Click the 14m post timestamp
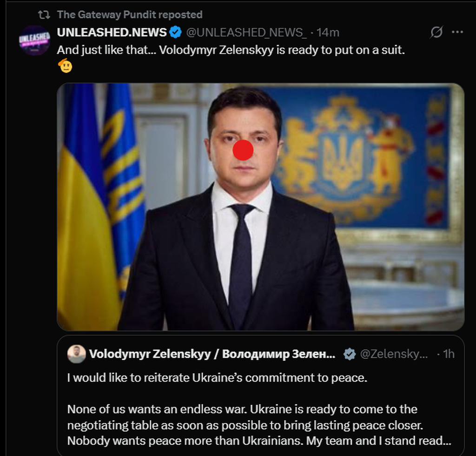476x456 pixels. [328, 32]
